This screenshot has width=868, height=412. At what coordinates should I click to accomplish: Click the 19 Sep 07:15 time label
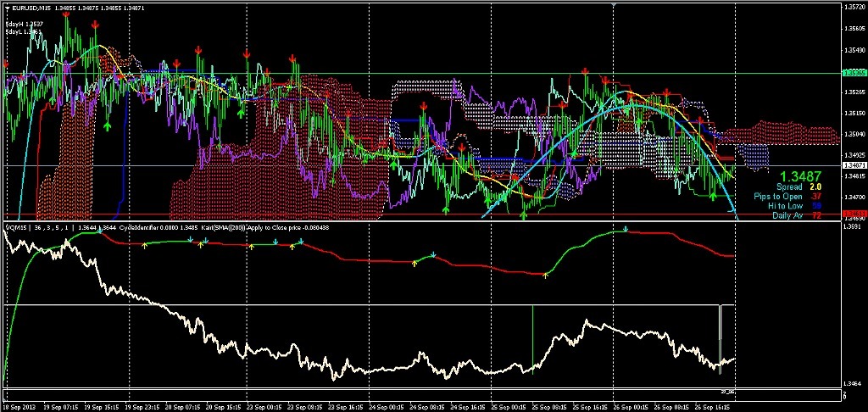pos(59,406)
